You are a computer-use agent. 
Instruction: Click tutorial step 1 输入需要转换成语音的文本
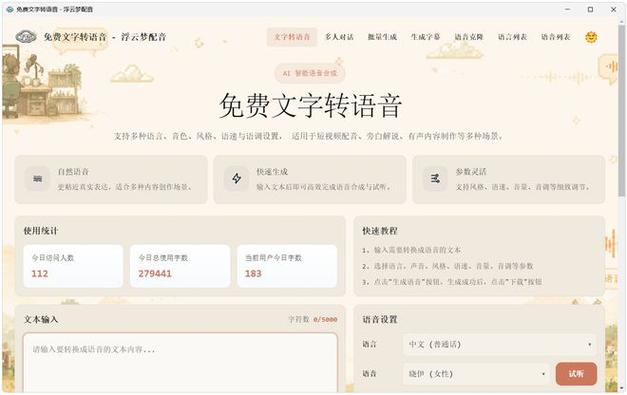411,250
